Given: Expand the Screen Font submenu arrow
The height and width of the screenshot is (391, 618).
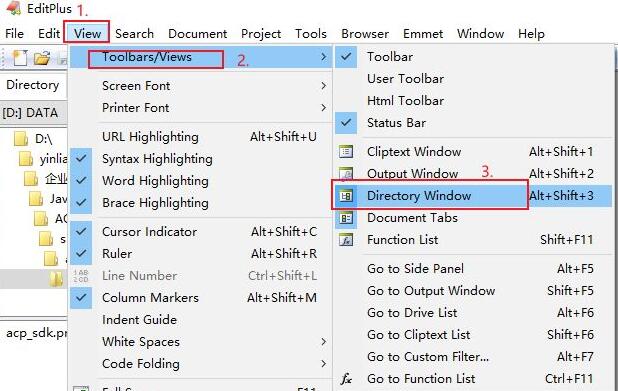Looking at the screenshot, I should click(x=323, y=86).
